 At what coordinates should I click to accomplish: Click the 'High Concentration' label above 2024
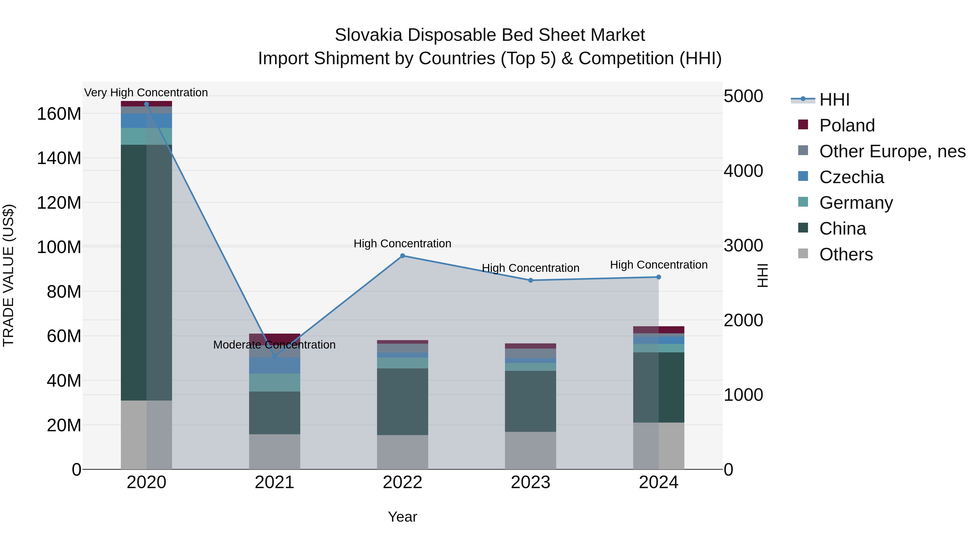659,265
